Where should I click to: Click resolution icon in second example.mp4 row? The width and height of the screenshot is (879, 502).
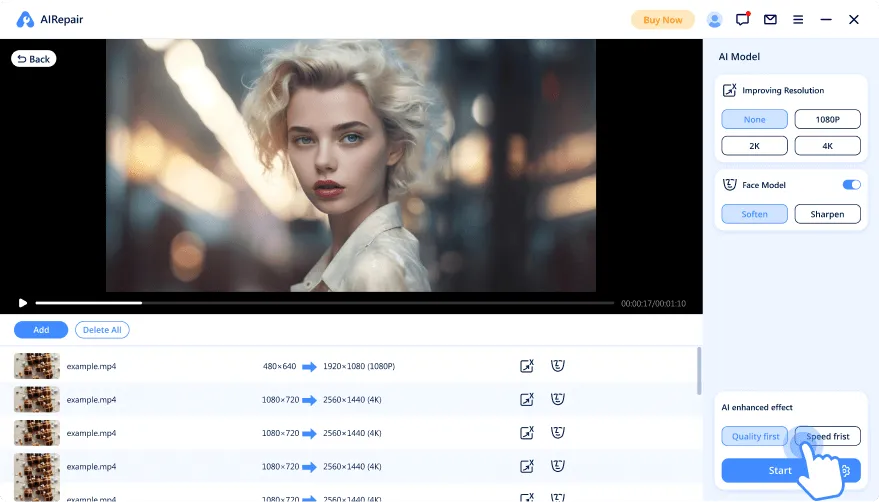(x=527, y=399)
